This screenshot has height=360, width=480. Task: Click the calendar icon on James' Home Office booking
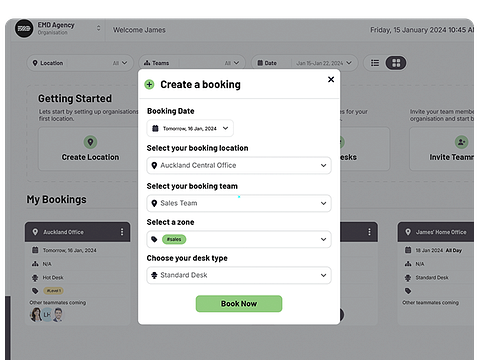click(408, 250)
